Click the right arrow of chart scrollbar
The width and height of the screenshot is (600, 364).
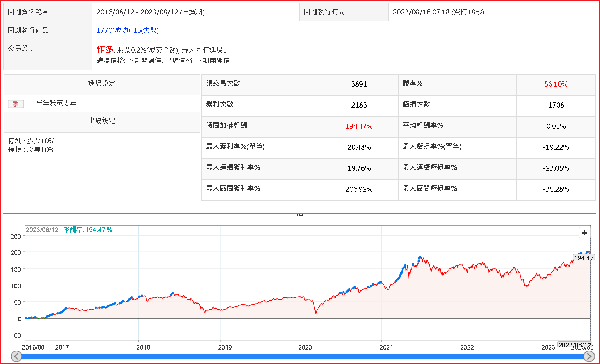[589, 356]
